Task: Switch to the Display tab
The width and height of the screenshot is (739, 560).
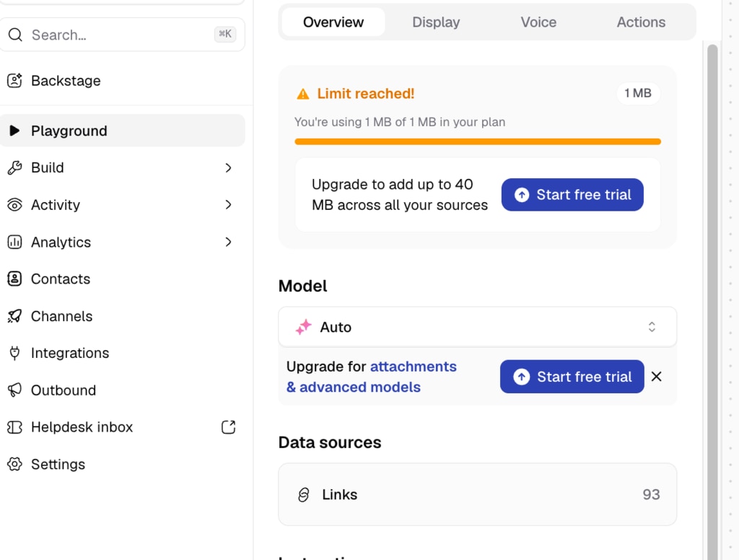Action: click(436, 22)
